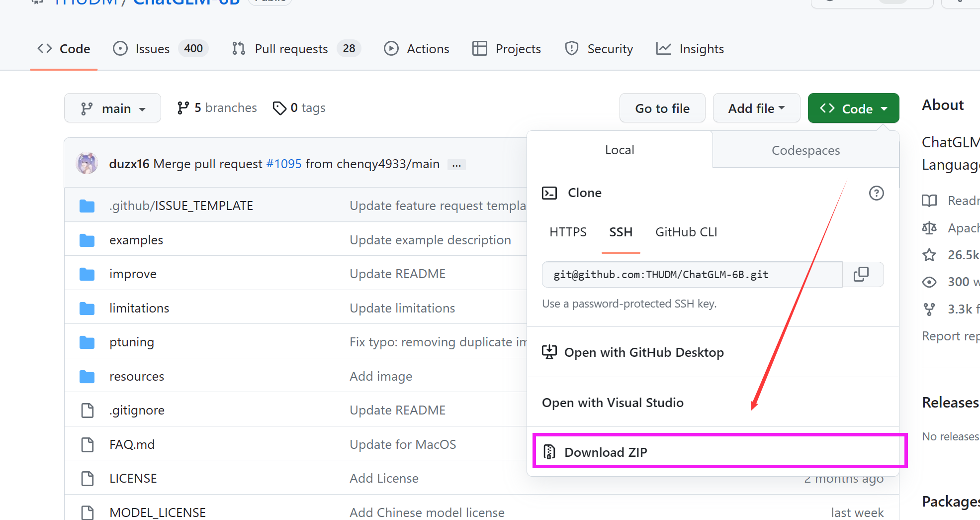Open the 'Add image' commit message
The width and height of the screenshot is (980, 520).
[x=381, y=377]
